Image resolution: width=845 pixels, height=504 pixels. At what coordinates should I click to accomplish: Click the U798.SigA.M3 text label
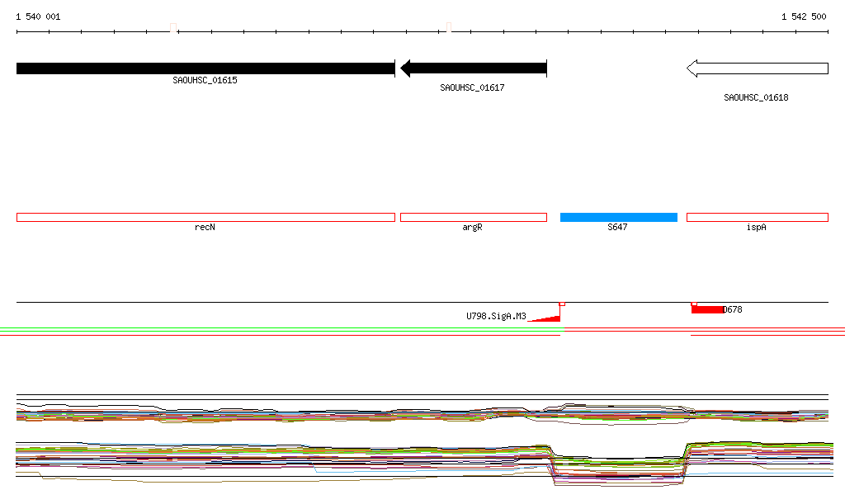click(x=496, y=316)
